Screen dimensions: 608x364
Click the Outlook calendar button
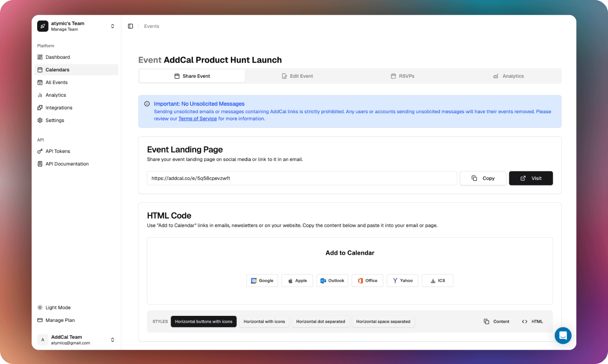click(x=332, y=280)
